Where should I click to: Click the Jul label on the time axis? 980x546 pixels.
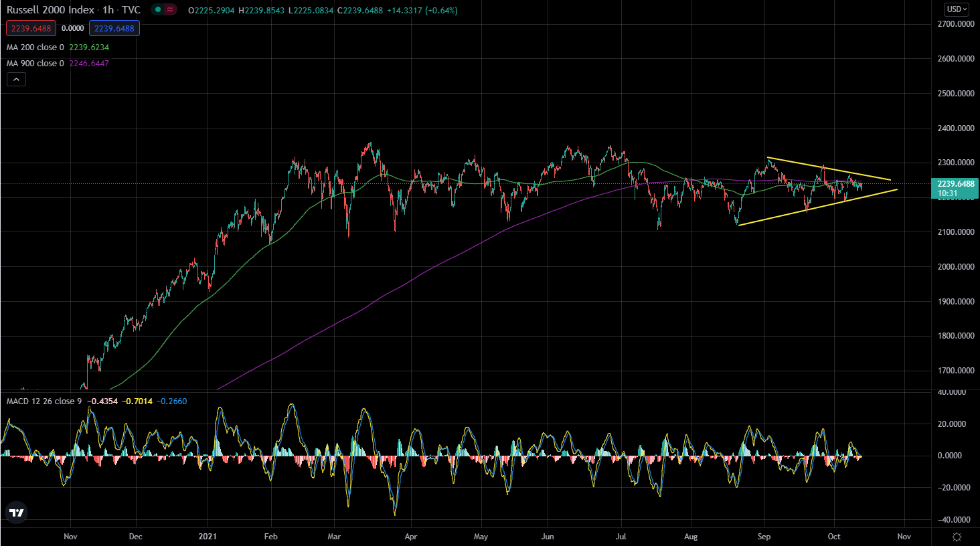point(621,537)
